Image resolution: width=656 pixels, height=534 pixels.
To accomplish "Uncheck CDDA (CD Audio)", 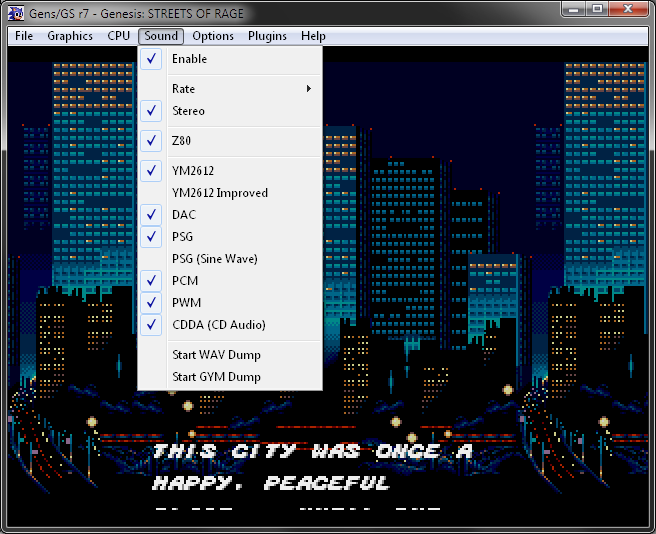I will (218, 325).
